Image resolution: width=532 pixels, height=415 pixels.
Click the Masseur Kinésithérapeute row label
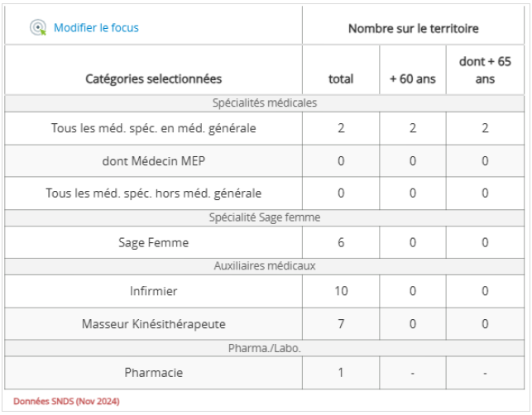(154, 323)
